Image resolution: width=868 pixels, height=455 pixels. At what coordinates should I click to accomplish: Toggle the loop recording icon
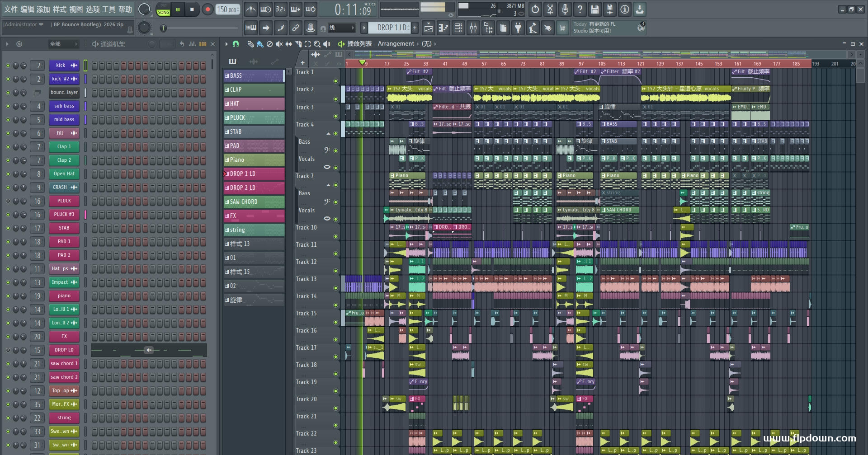311,9
